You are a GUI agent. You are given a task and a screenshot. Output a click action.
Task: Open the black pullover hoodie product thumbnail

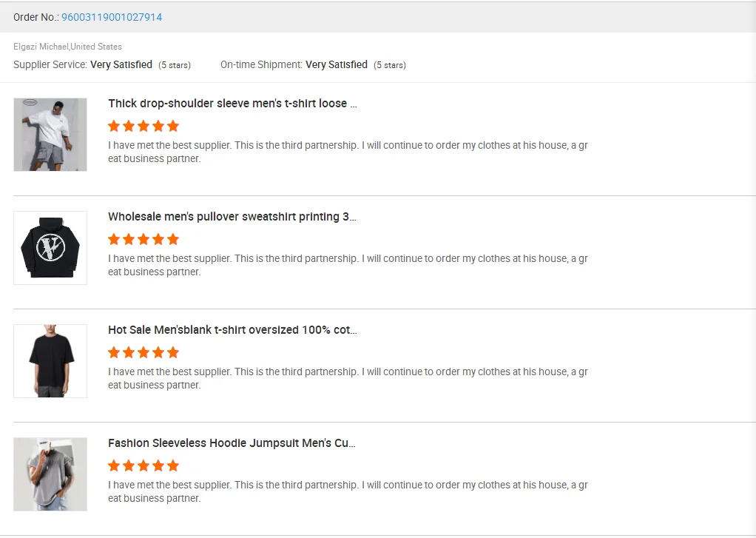point(50,248)
